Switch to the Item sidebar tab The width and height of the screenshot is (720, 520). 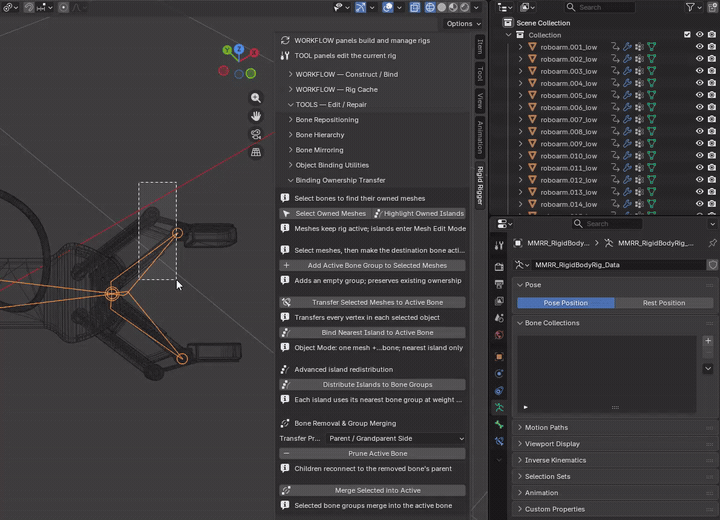pos(480,47)
